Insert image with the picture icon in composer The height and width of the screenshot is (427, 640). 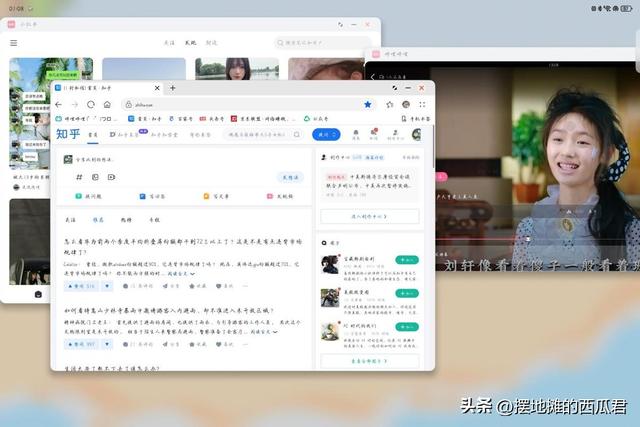[95, 177]
